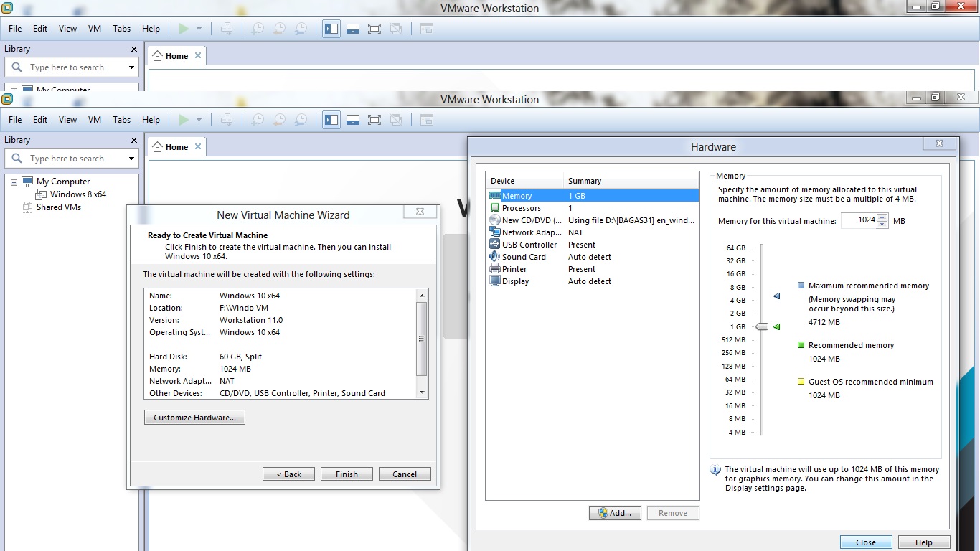This screenshot has height=551, width=980.
Task: Open Snapshot Manager icon in lower window toolbar
Action: click(301, 120)
